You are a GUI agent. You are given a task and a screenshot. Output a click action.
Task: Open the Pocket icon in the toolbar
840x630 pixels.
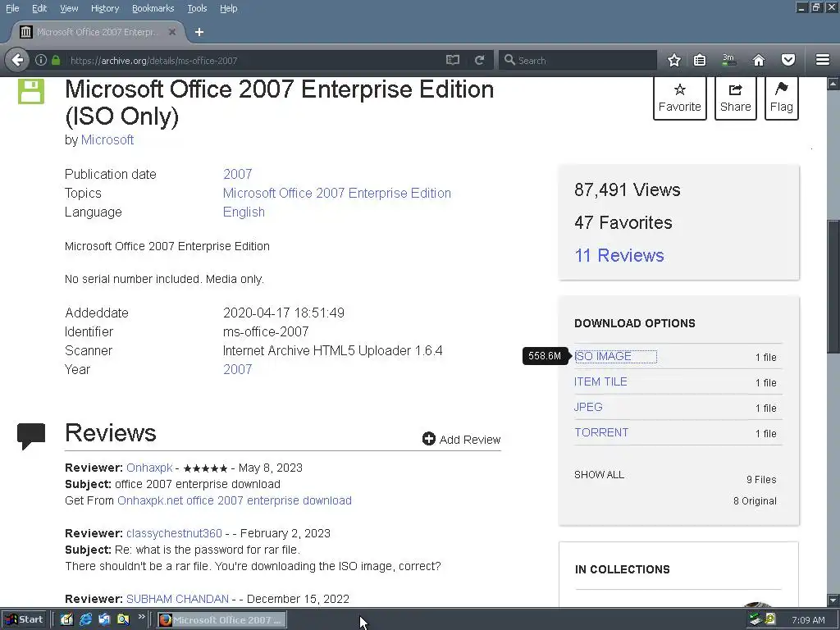788,60
